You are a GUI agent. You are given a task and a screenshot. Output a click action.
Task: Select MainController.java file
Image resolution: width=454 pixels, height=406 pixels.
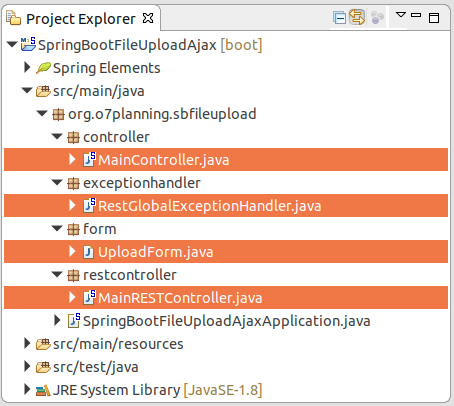coord(226,160)
